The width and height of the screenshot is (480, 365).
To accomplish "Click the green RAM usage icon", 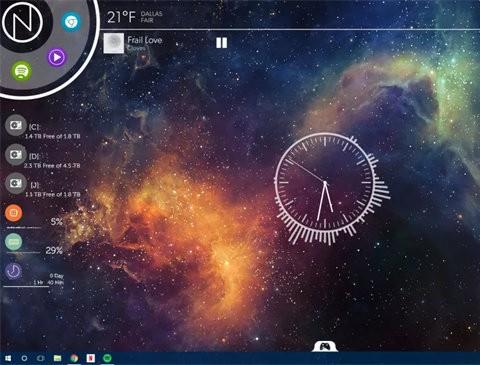I will tap(14, 242).
